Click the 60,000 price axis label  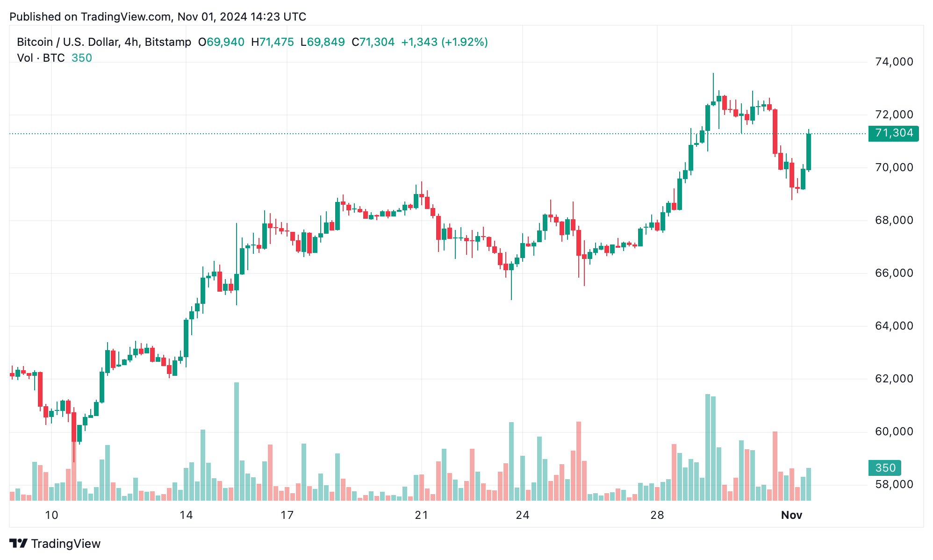(894, 431)
